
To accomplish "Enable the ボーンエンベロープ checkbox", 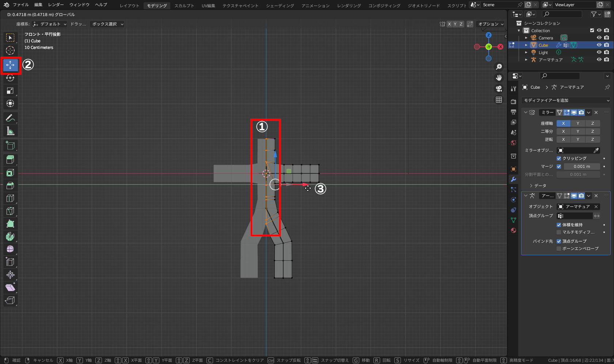I will [559, 249].
